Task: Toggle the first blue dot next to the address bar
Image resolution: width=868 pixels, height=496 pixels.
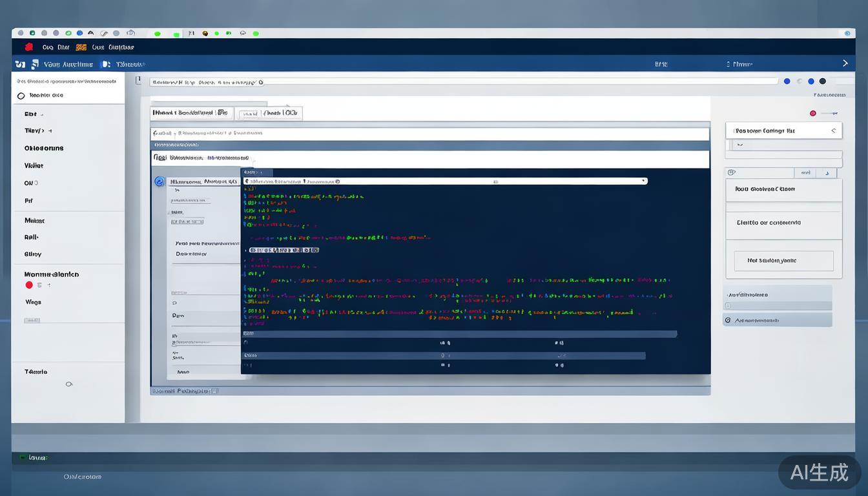Action: tap(787, 81)
